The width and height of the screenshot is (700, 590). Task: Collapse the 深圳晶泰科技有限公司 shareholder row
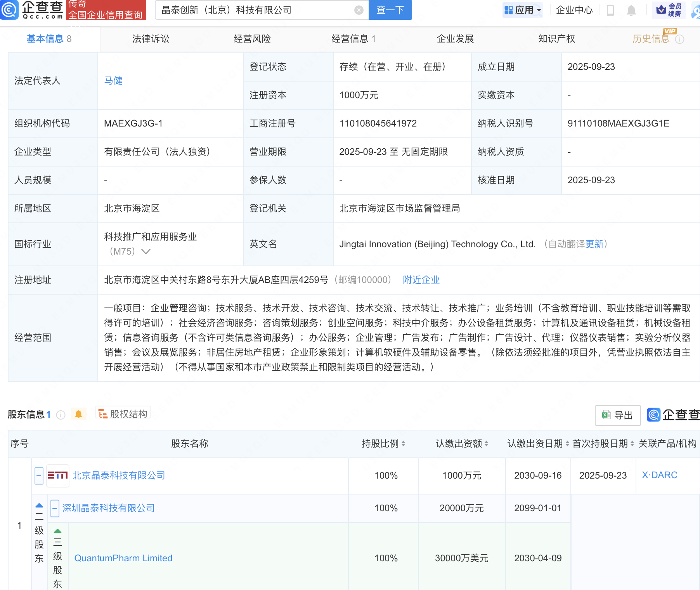(55, 508)
